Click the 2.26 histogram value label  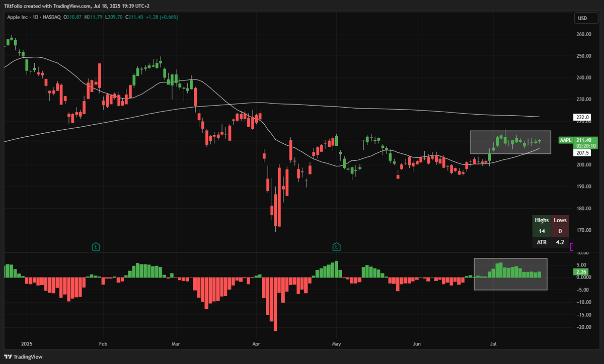(580, 272)
